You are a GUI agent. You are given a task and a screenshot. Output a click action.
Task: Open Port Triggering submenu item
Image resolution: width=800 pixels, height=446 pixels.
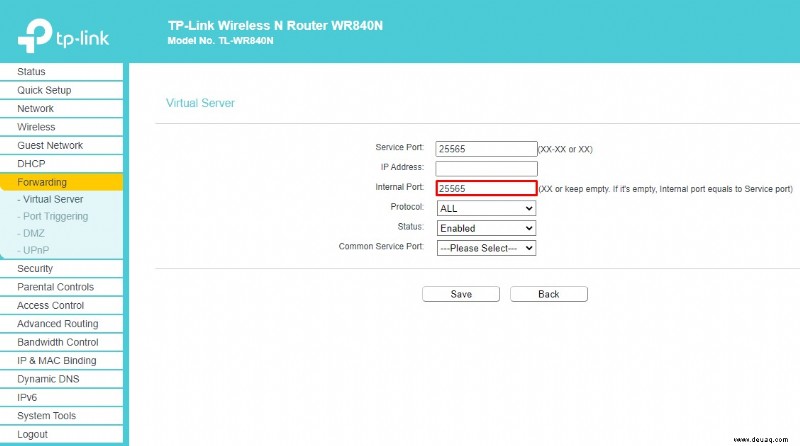click(53, 216)
